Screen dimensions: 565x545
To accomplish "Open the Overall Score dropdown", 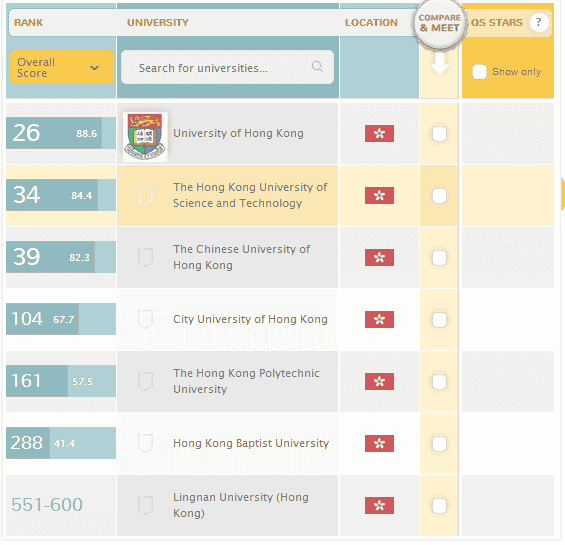I will (62, 67).
